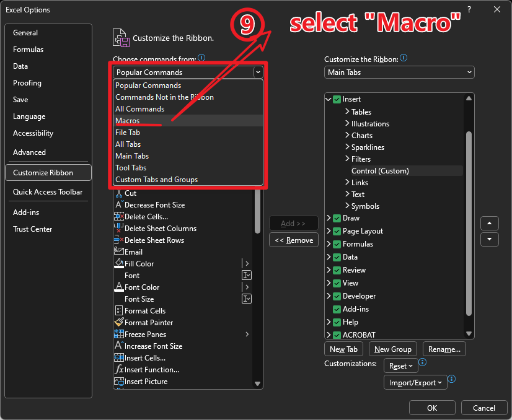Click the Insert Function fx icon

tap(119, 369)
